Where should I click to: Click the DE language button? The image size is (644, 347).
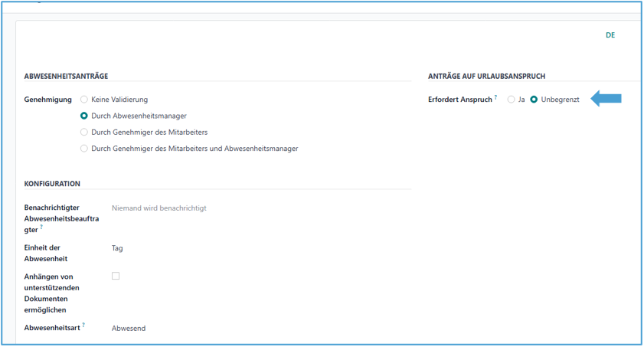coord(610,35)
